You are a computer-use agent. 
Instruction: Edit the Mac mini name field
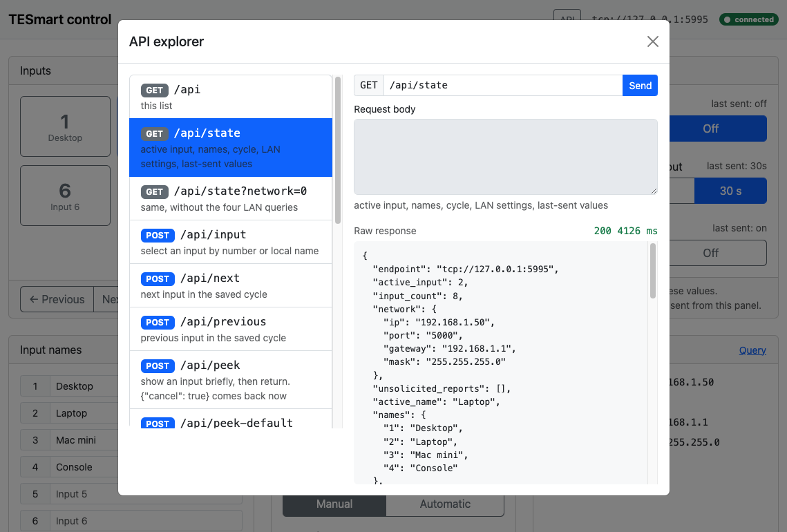tap(84, 440)
